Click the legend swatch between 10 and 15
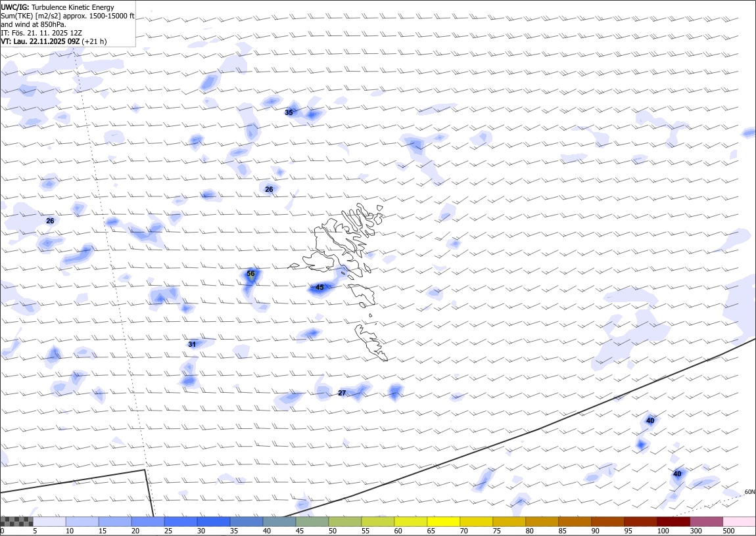Image resolution: width=756 pixels, height=536 pixels. click(x=82, y=521)
